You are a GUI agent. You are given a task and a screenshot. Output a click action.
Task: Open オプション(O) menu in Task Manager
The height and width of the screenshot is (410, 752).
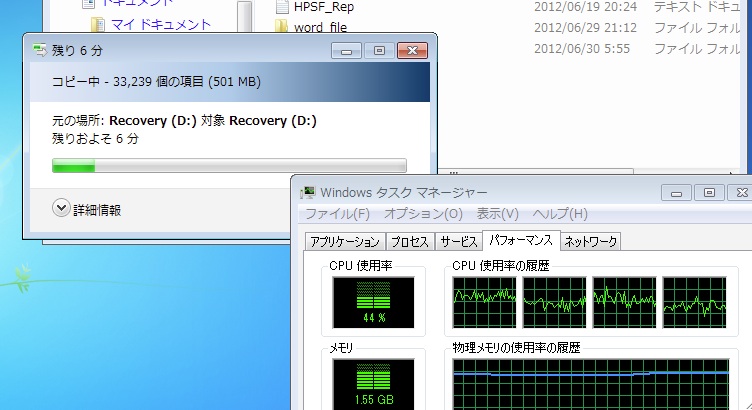click(423, 214)
